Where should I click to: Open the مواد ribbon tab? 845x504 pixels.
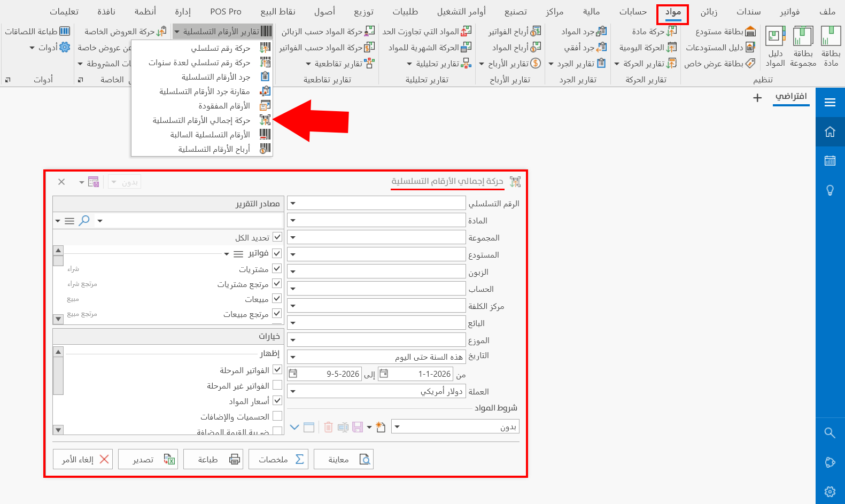coord(673,12)
